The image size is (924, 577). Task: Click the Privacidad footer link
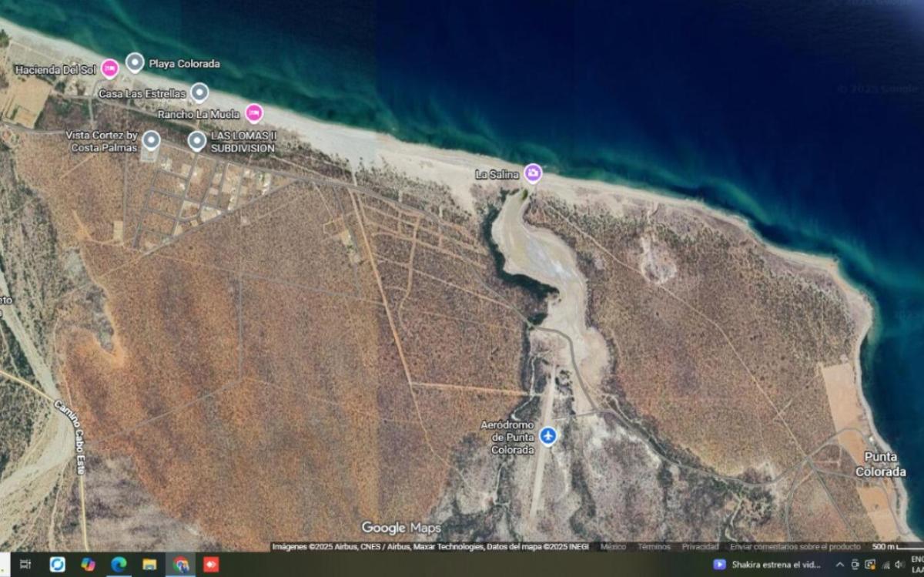pos(700,546)
